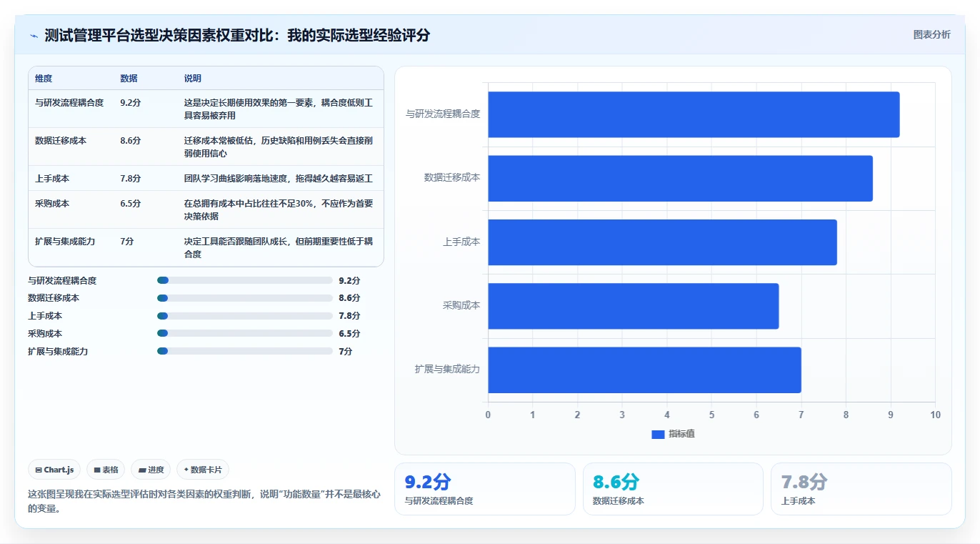Open the 9.2分 data card

coord(484,489)
